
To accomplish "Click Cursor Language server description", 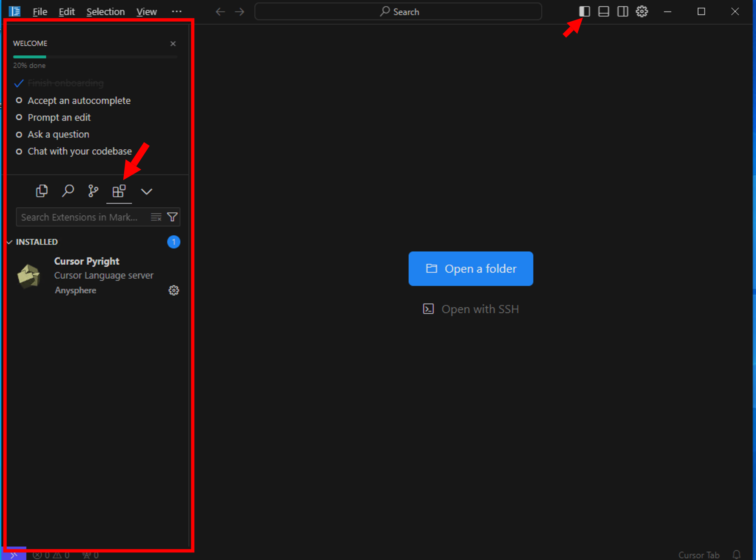I will click(x=104, y=275).
